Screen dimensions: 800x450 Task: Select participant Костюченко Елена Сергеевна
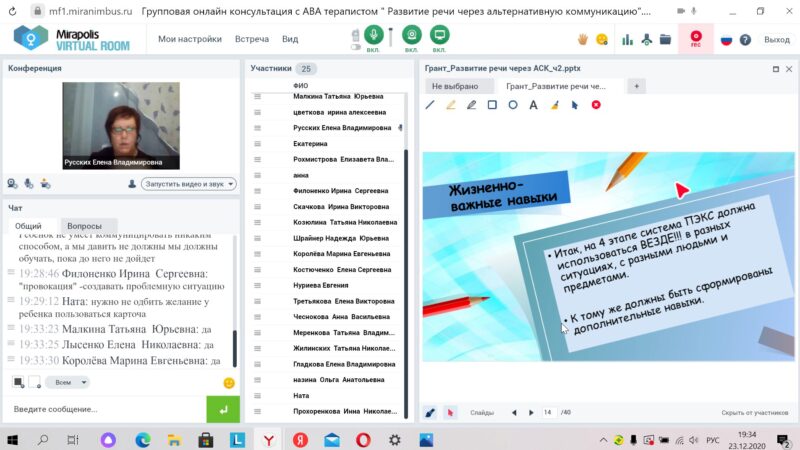coord(342,269)
